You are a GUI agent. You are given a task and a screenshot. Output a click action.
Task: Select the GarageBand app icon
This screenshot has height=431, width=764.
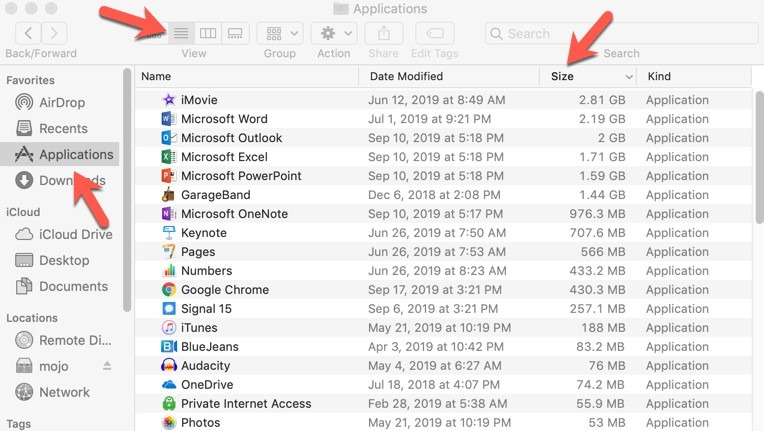[x=169, y=195]
